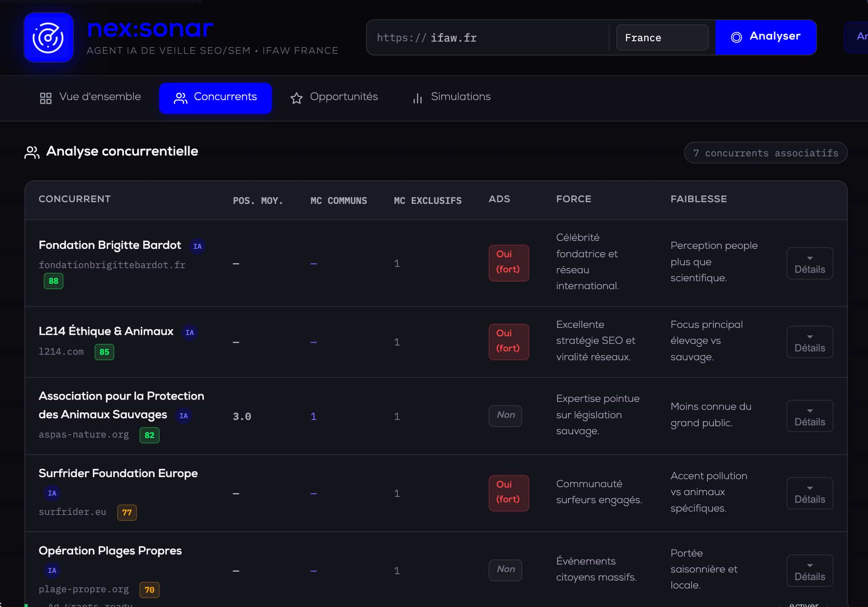Click the Surfrider Foundation Europe name
The height and width of the screenshot is (607, 868).
point(118,473)
